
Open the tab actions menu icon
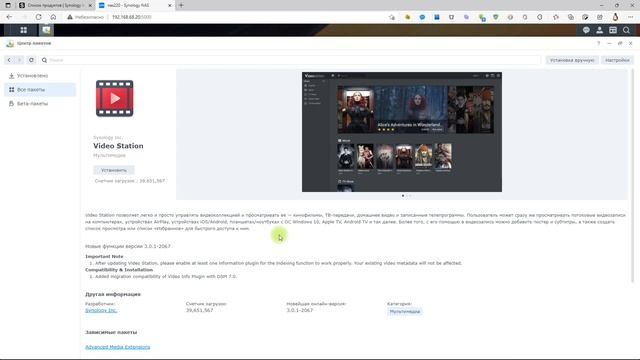pos(8,5)
